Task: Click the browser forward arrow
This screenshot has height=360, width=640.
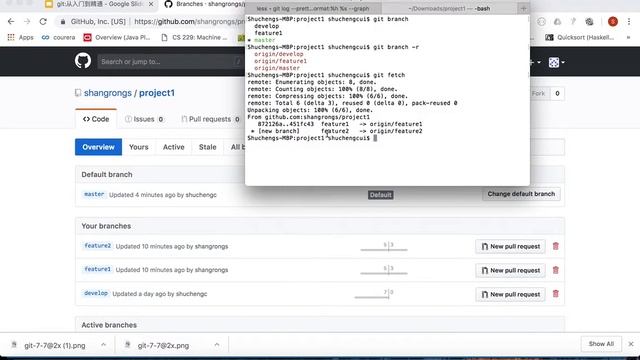Action: point(27,22)
